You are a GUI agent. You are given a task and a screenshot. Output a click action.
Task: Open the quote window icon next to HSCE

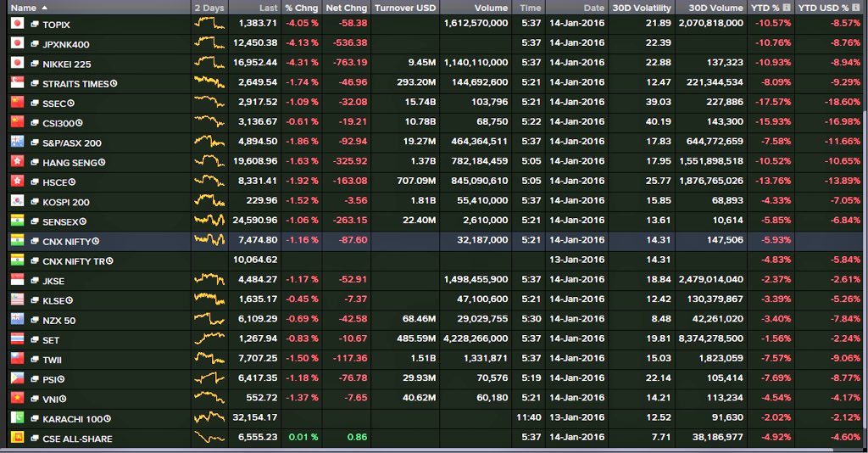tap(35, 182)
